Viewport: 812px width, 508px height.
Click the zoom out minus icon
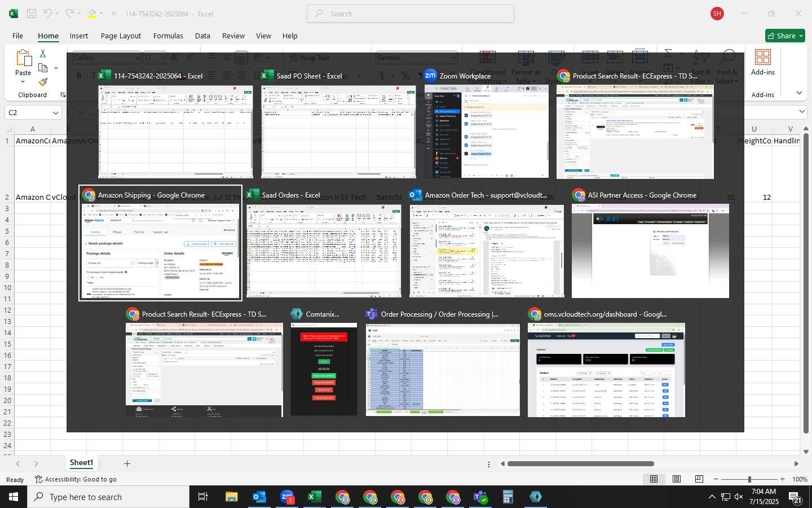[x=716, y=479]
